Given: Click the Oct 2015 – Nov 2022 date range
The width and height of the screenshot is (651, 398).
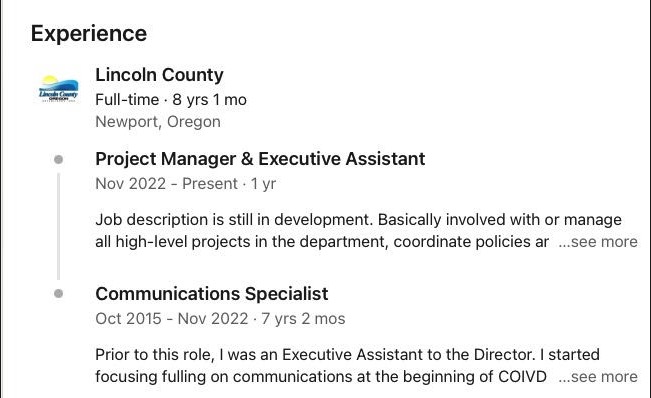Looking at the screenshot, I should pos(171,319).
